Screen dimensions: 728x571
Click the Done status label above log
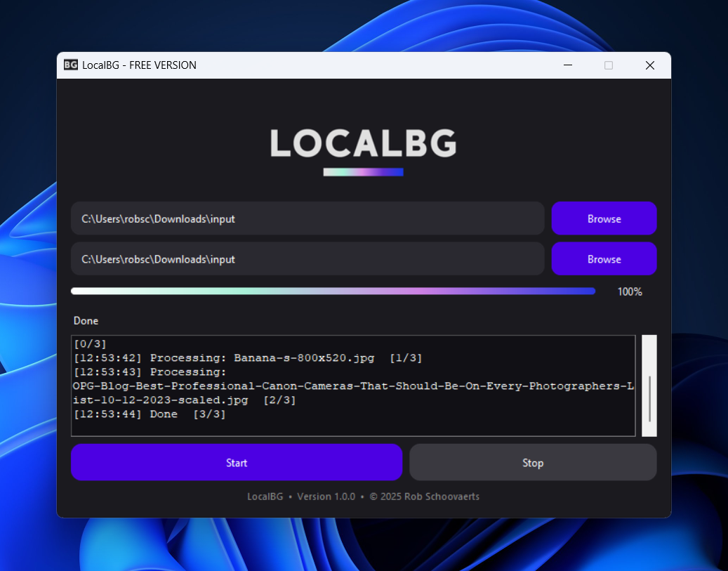coord(86,320)
